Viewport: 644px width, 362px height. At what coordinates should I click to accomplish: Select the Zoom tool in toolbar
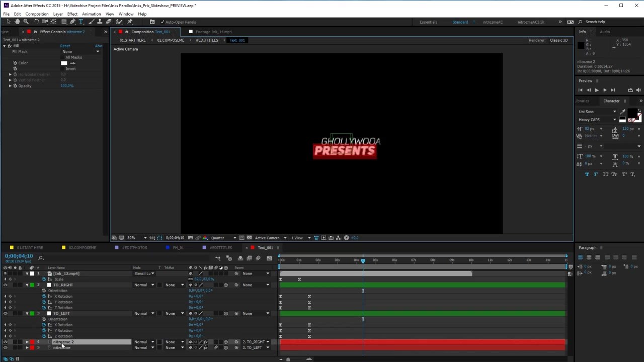[x=26, y=22]
